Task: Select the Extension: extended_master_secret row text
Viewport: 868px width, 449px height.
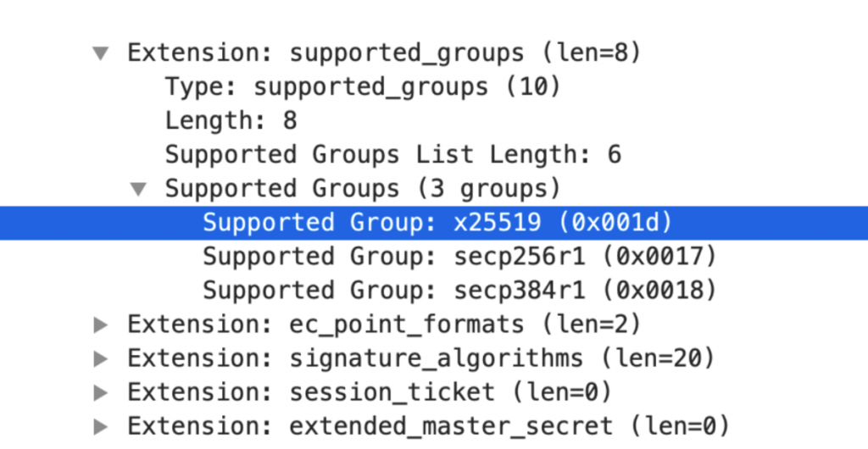Action: [428, 426]
